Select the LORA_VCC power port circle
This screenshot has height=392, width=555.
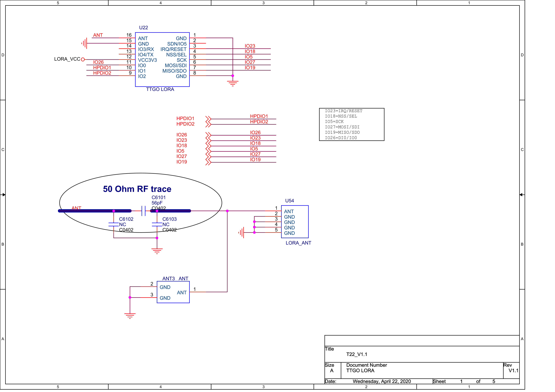tap(83, 59)
